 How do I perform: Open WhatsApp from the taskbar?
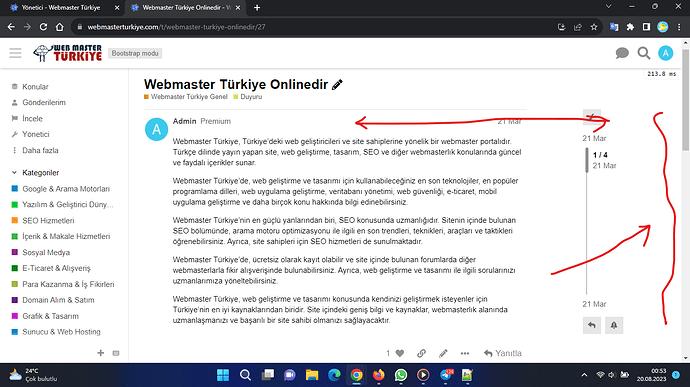[x=401, y=375]
